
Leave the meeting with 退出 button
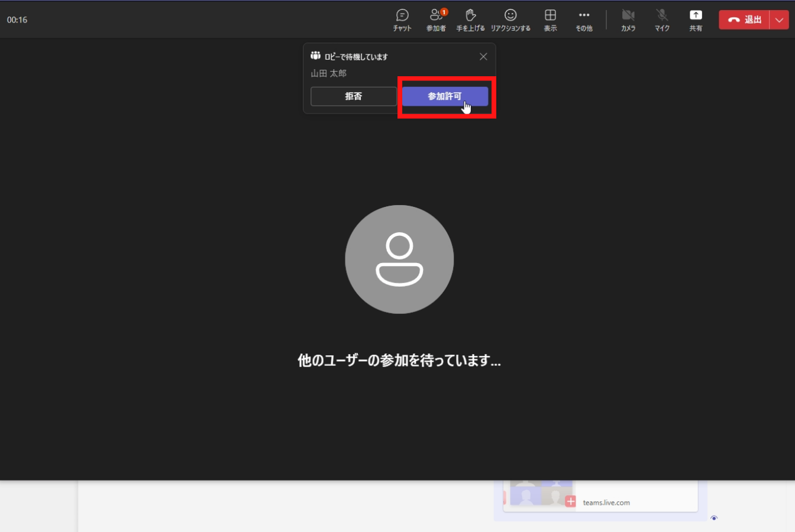[x=744, y=20]
